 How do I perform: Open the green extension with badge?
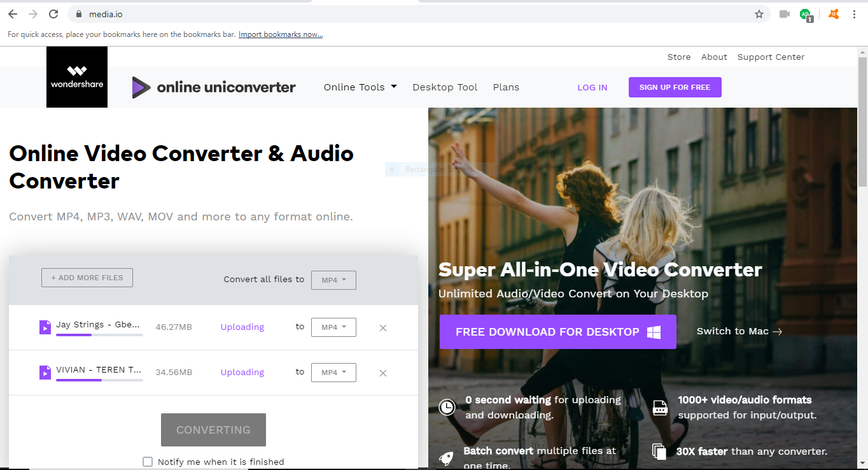[806, 15]
